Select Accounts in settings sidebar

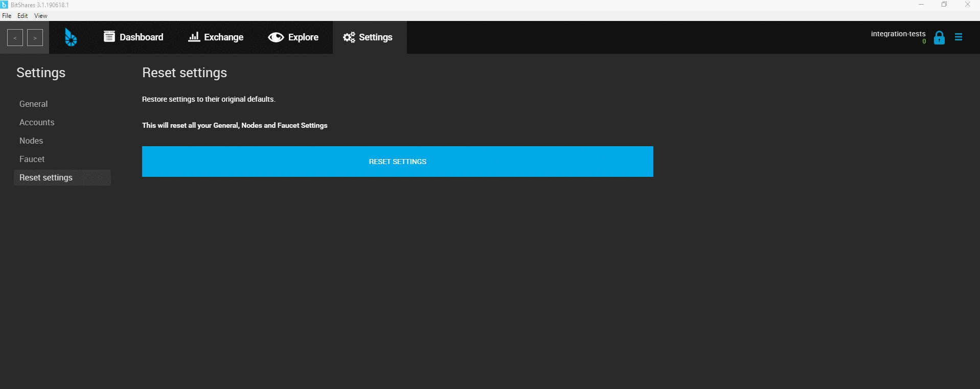[37, 122]
